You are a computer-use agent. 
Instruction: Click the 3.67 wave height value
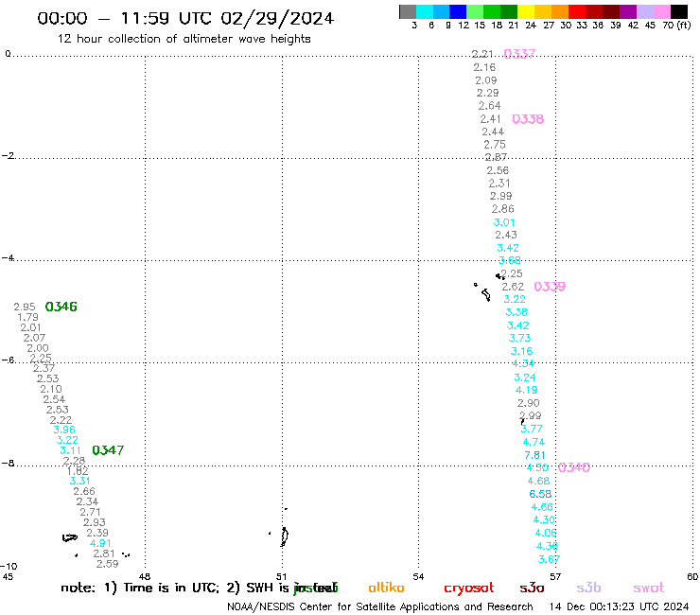(x=549, y=559)
